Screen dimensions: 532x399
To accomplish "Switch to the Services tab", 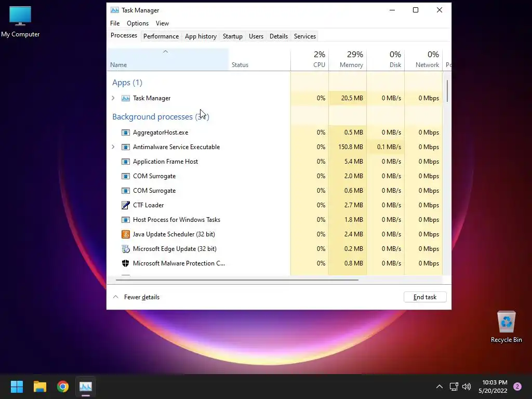I will click(304, 36).
